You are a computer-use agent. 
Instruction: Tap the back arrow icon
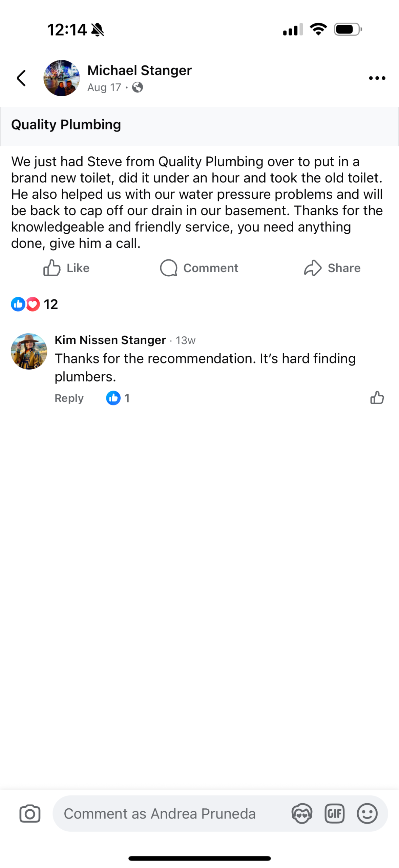coord(21,78)
